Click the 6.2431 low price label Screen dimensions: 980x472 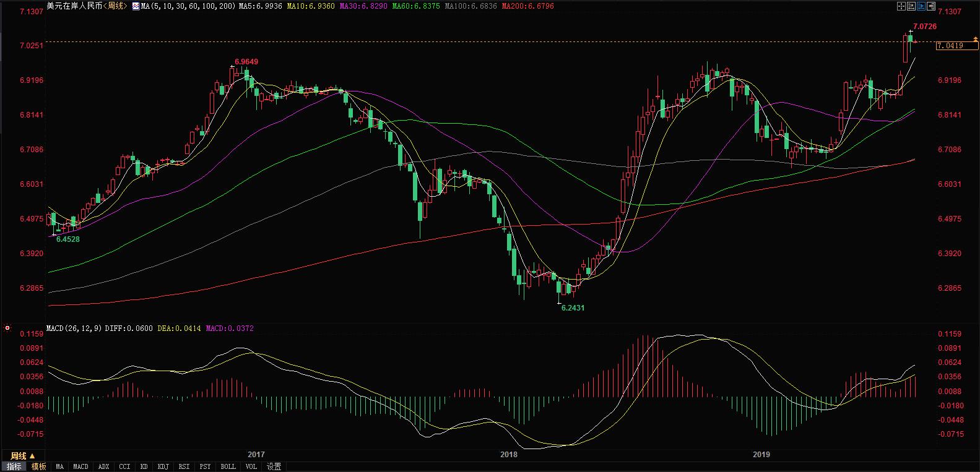click(x=573, y=307)
